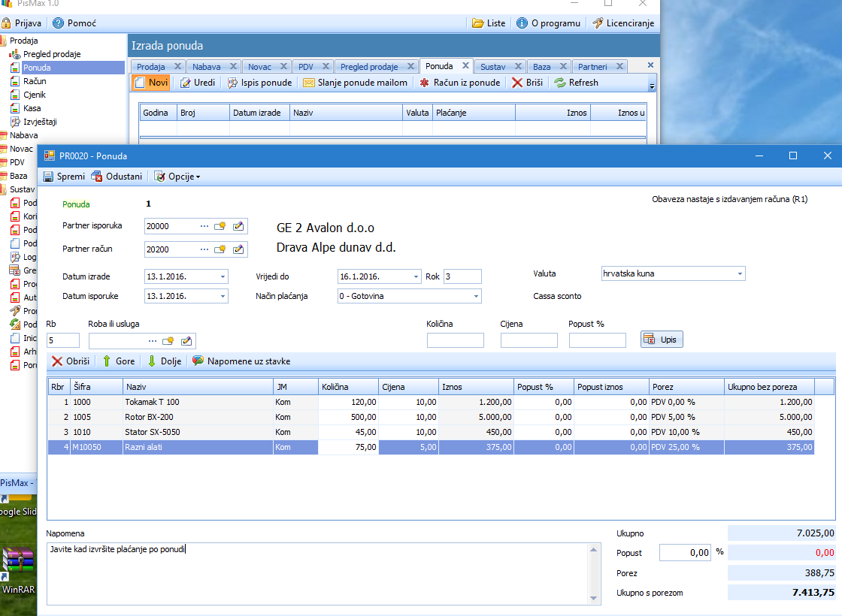
Task: Open the Opcije dropdown menu
Action: (x=177, y=177)
